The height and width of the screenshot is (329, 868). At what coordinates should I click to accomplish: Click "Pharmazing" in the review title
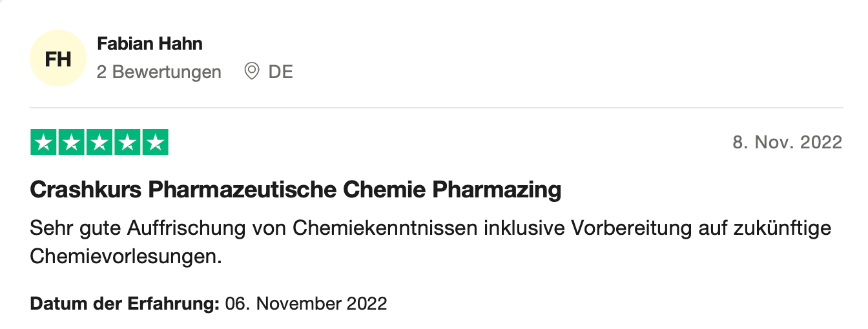(x=496, y=190)
